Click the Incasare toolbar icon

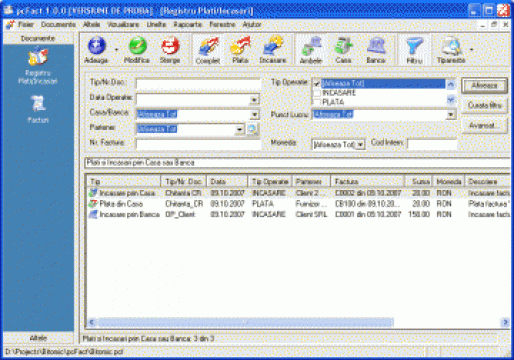pyautogui.click(x=273, y=46)
